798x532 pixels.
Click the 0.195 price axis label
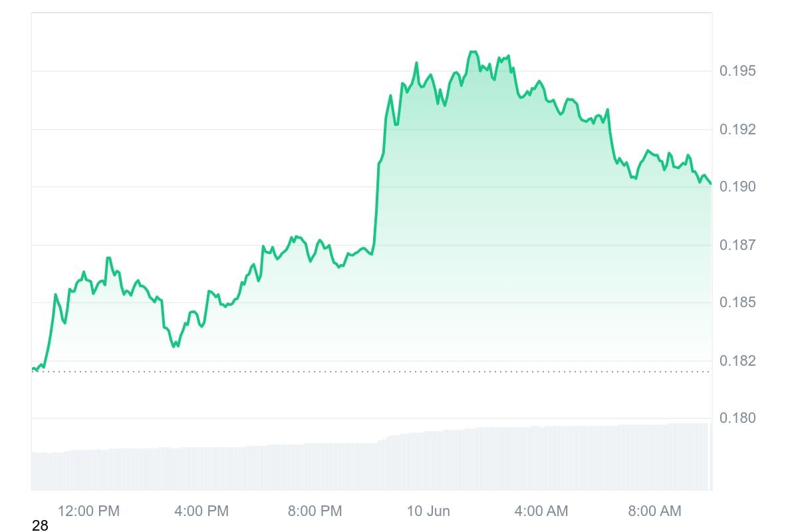[x=737, y=70]
